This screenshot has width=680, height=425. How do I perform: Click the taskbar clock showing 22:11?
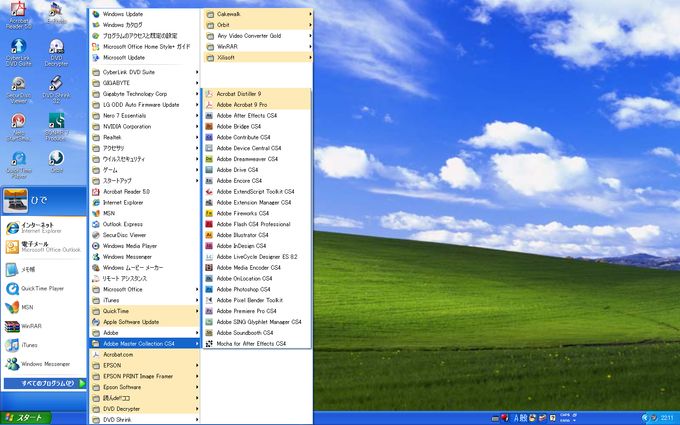[x=667, y=418]
